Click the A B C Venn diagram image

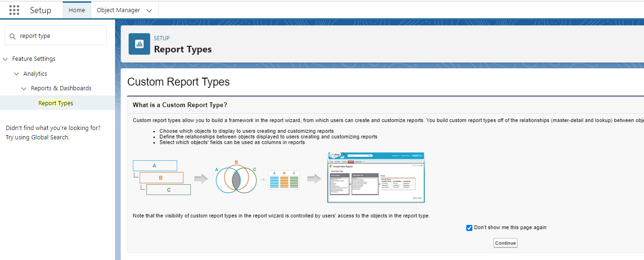point(236,178)
